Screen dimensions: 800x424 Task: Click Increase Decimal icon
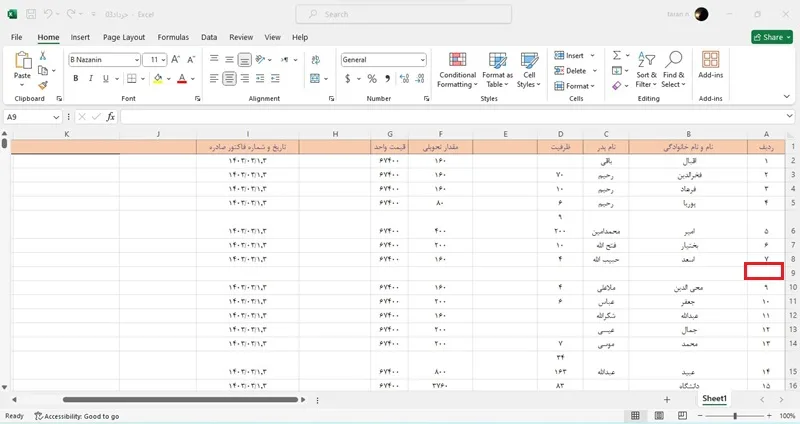[404, 79]
